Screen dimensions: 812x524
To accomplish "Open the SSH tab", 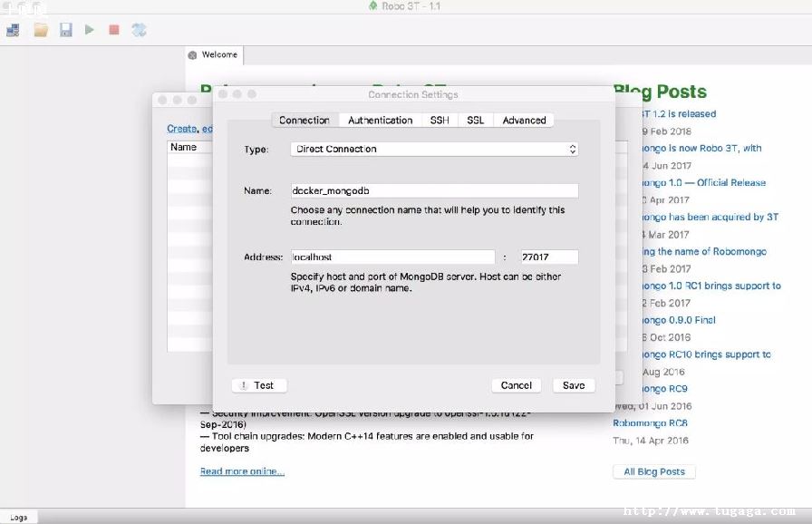I will click(440, 121).
